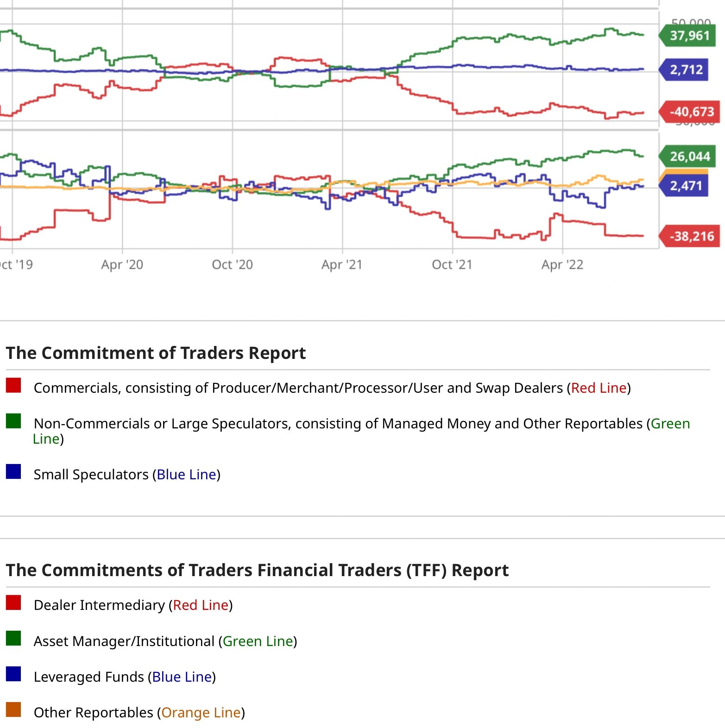Screen dimensions: 725x728
Task: Click the green Asset Manager/Institutional swatch
Action: coord(13,638)
